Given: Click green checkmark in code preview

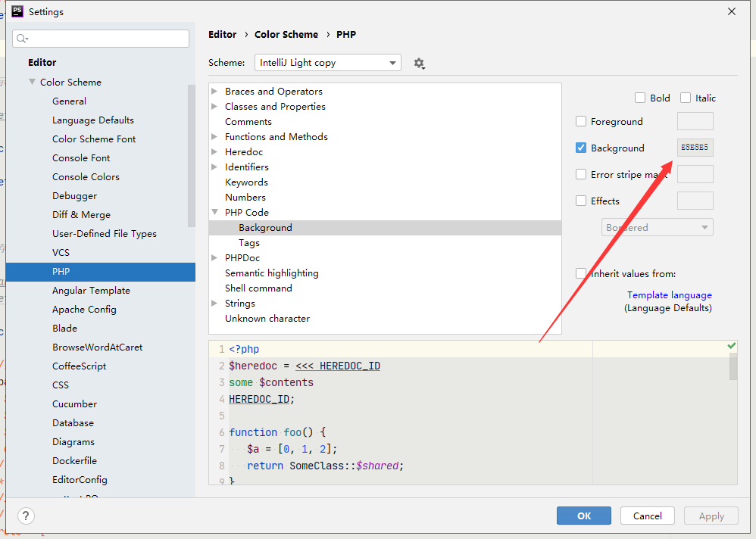Looking at the screenshot, I should [x=732, y=345].
